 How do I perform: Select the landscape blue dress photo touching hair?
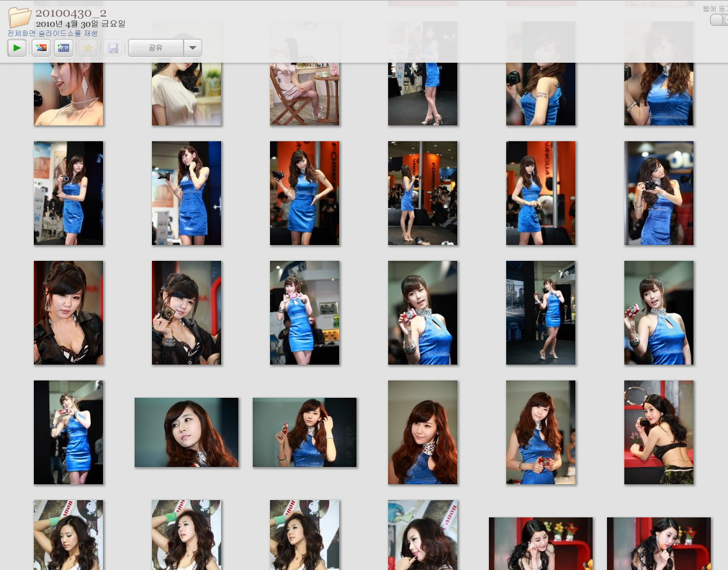click(x=305, y=432)
